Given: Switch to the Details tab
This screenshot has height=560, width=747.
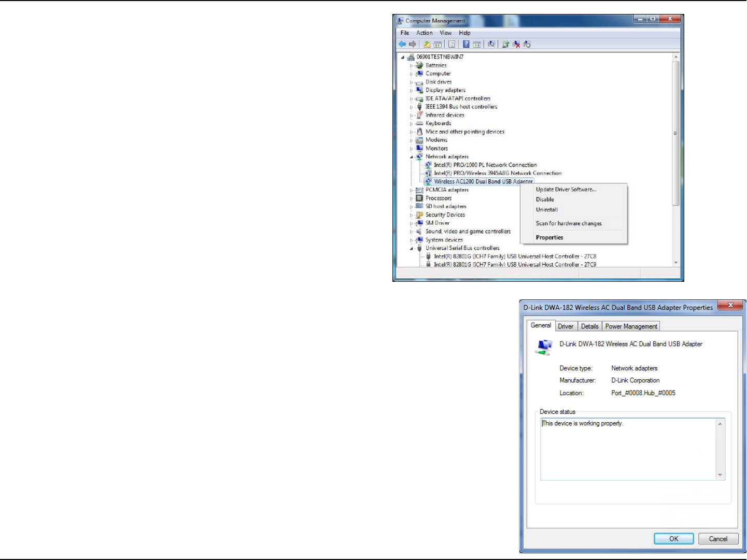Looking at the screenshot, I should [x=589, y=326].
